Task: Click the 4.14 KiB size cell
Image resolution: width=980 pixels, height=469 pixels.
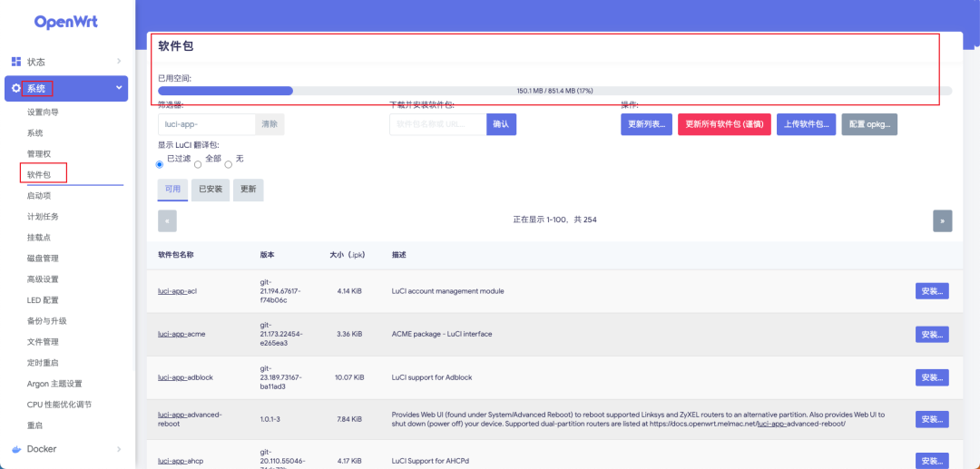Action: coord(349,291)
